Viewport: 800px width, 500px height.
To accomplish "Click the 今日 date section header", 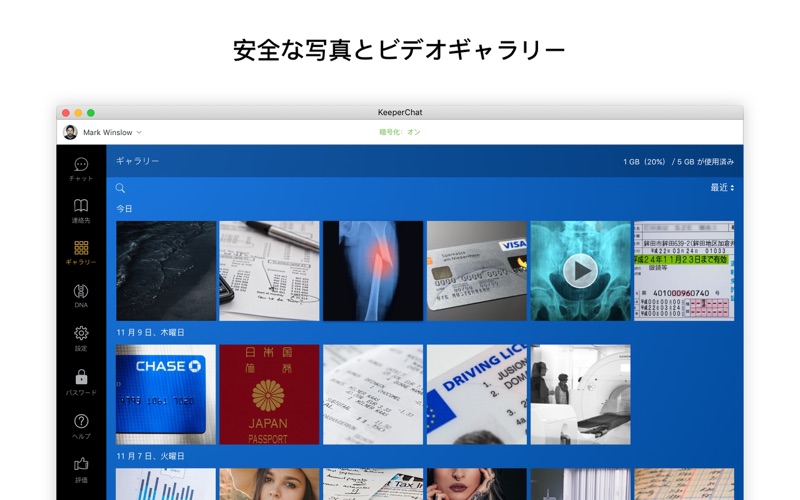I will click(124, 209).
